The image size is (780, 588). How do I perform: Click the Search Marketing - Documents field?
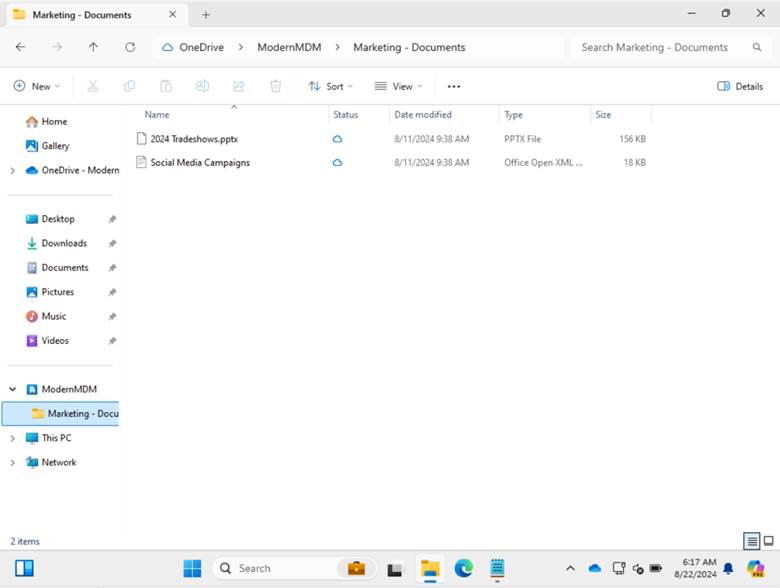(660, 47)
